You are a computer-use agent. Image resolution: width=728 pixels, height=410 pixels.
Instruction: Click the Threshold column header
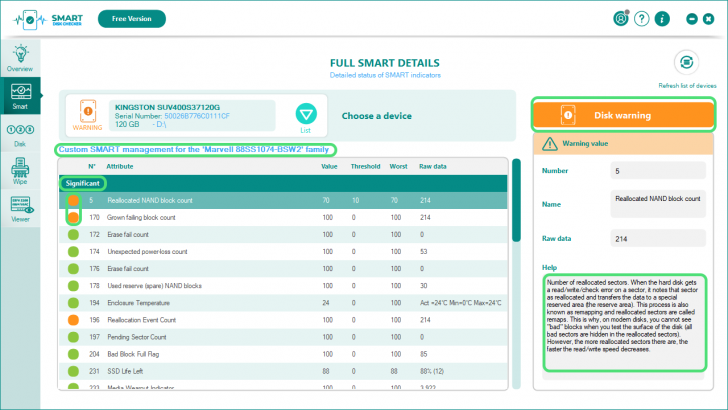click(365, 166)
